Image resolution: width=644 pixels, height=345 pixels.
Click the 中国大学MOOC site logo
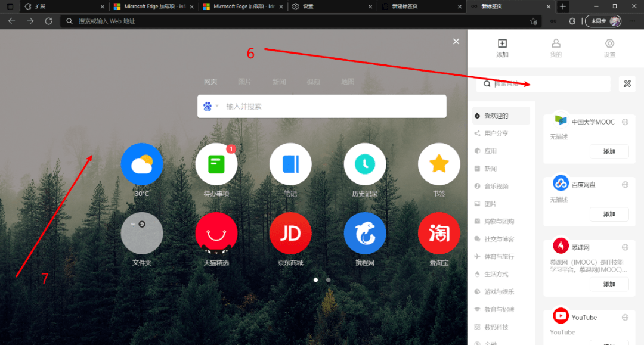click(x=561, y=120)
